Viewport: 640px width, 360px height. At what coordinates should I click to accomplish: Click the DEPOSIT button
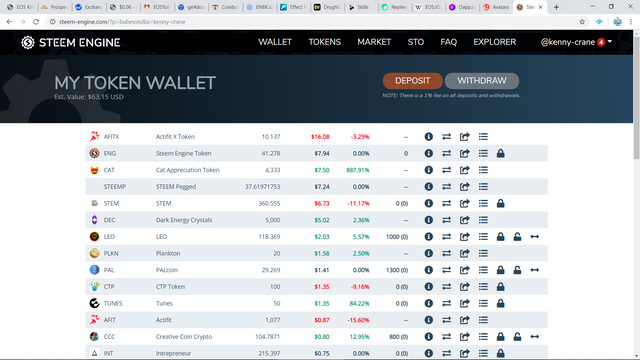pos(412,81)
